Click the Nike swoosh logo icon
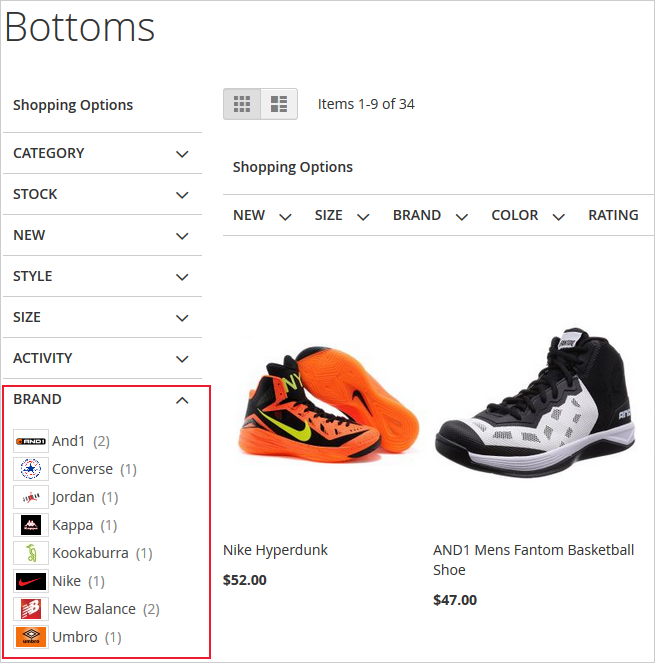This screenshot has width=655, height=663. (31, 581)
